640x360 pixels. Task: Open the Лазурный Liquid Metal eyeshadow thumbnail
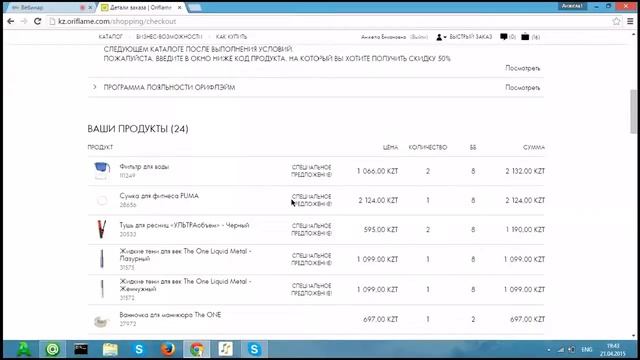(x=102, y=259)
